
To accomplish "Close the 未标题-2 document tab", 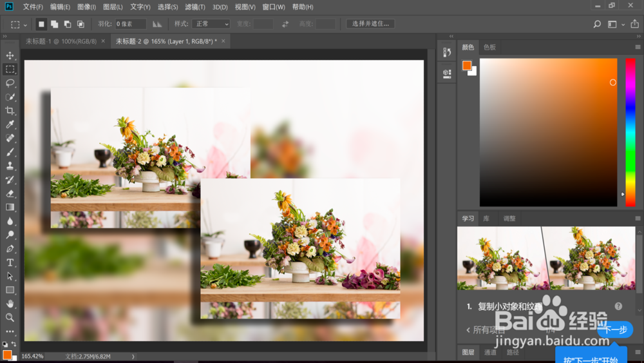I will pyautogui.click(x=223, y=41).
